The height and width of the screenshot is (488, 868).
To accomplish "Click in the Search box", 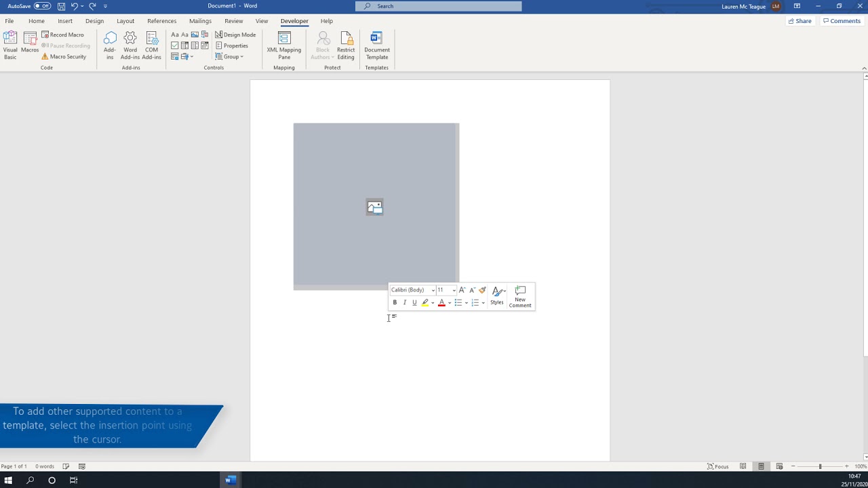I will click(439, 6).
